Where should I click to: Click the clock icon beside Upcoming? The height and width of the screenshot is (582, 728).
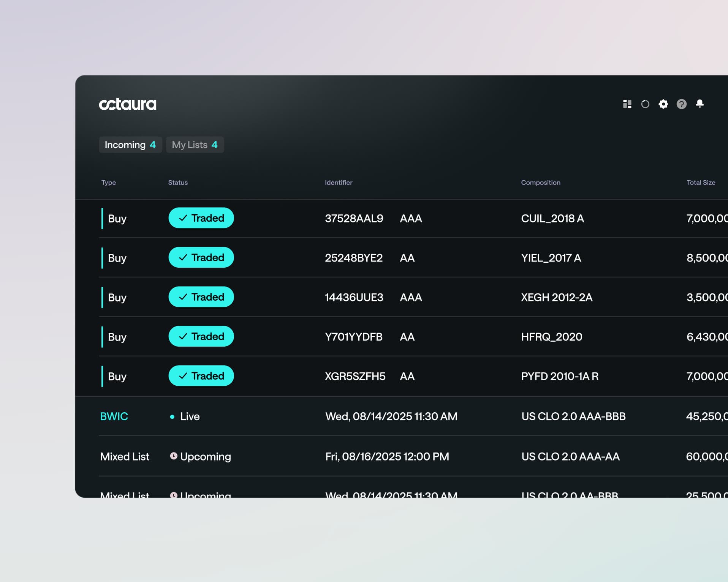click(174, 456)
